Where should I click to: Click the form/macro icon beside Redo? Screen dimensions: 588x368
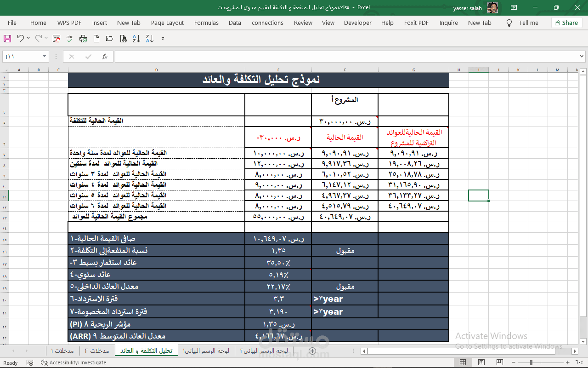tap(57, 39)
